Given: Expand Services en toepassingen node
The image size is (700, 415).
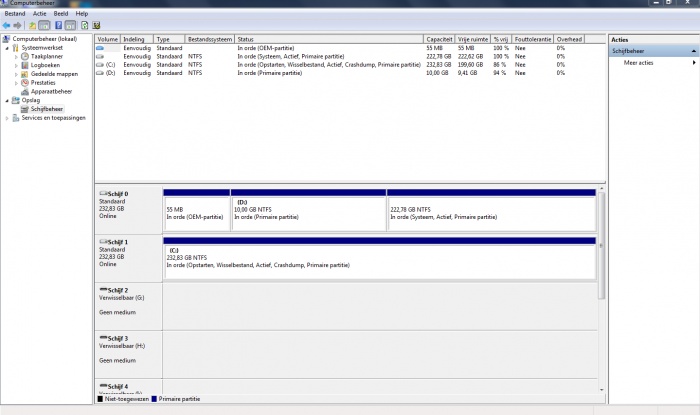Looking at the screenshot, I should pos(9,118).
